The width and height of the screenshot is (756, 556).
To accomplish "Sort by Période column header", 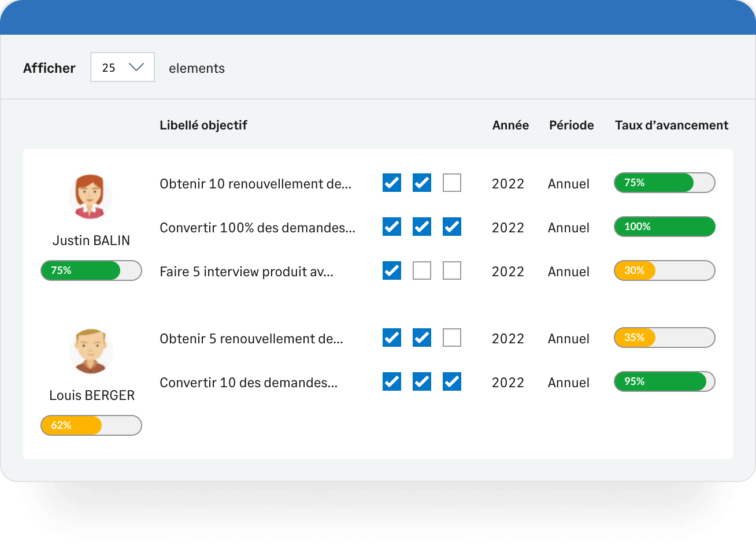I will [572, 125].
